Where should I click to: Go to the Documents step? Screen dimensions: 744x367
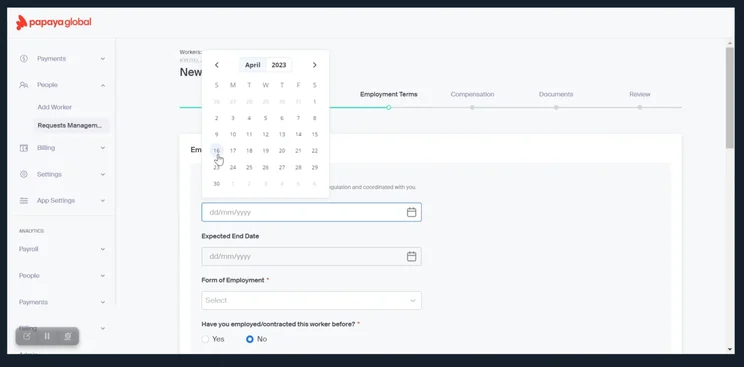coord(556,94)
